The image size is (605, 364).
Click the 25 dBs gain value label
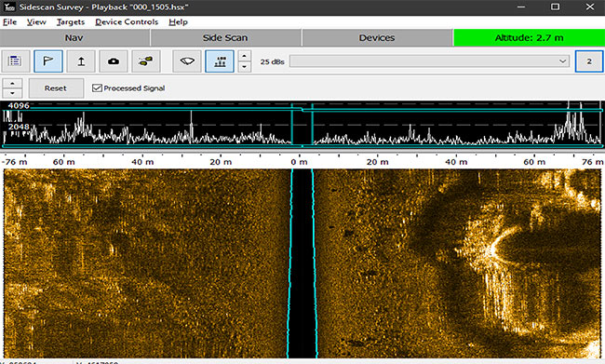(x=272, y=61)
